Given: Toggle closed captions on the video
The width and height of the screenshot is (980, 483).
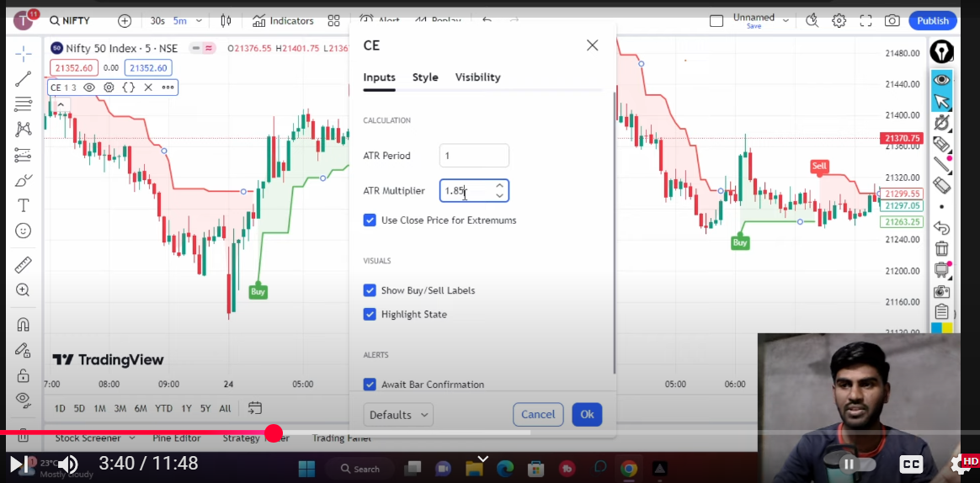Looking at the screenshot, I should [x=911, y=464].
